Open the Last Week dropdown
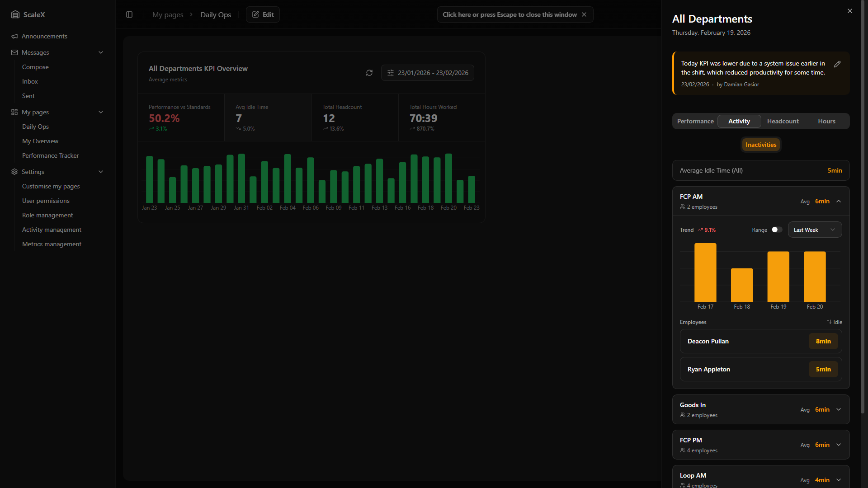This screenshot has height=488, width=868. [815, 230]
